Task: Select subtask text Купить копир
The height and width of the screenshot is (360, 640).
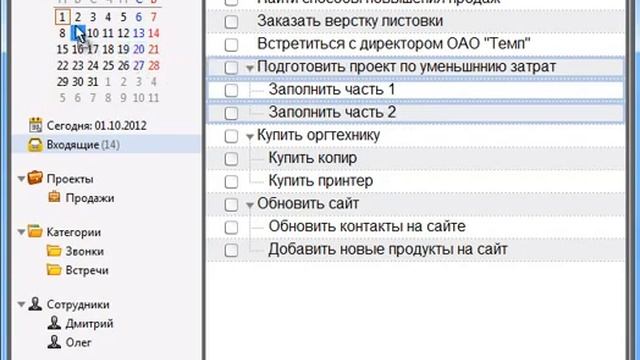Action: [x=313, y=158]
